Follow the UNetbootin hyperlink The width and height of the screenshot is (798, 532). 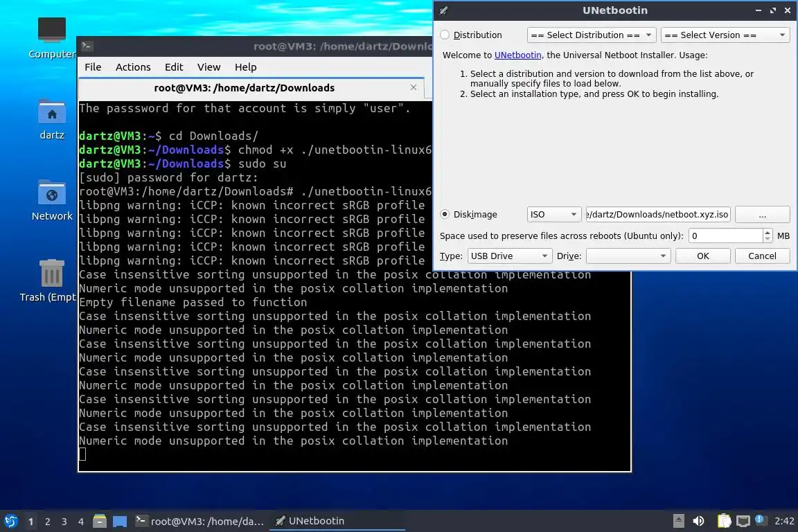coord(517,55)
